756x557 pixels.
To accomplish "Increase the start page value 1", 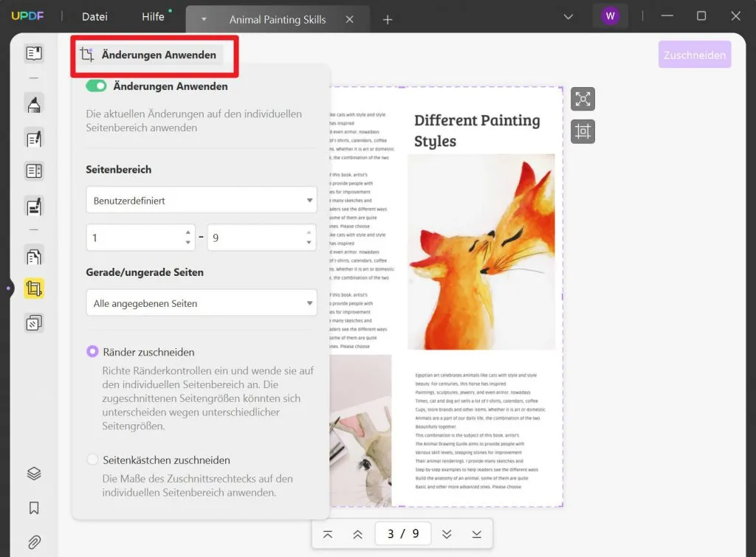I will point(188,232).
